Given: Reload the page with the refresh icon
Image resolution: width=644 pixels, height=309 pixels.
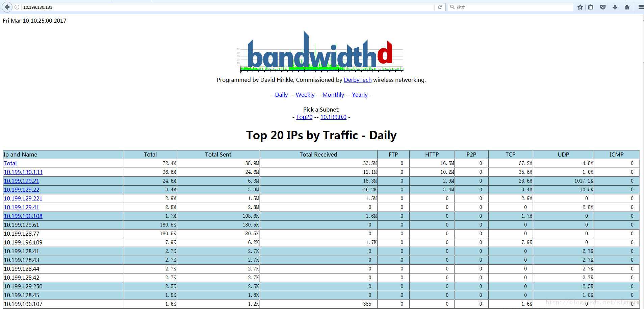Looking at the screenshot, I should (440, 7).
